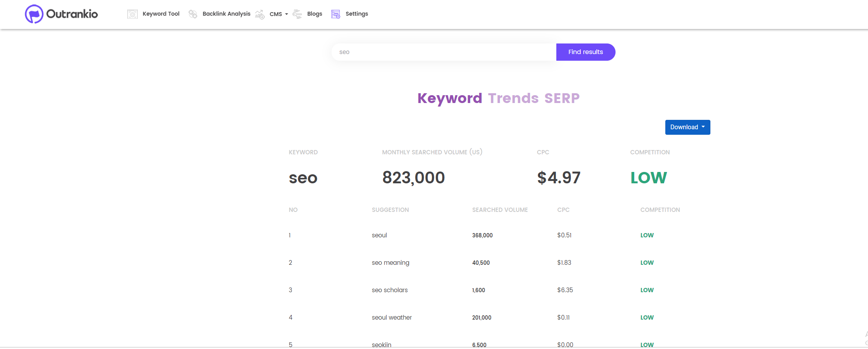The height and width of the screenshot is (349, 868).
Task: Click the Outrankio brand name
Action: [x=72, y=14]
